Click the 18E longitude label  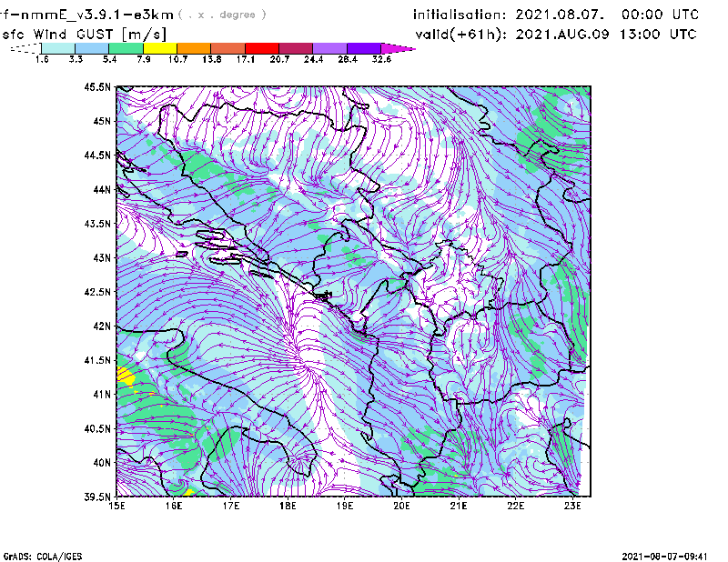coord(288,506)
